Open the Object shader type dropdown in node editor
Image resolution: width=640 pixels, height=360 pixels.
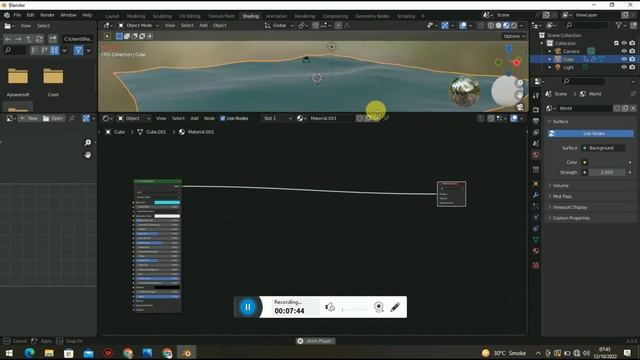click(134, 118)
